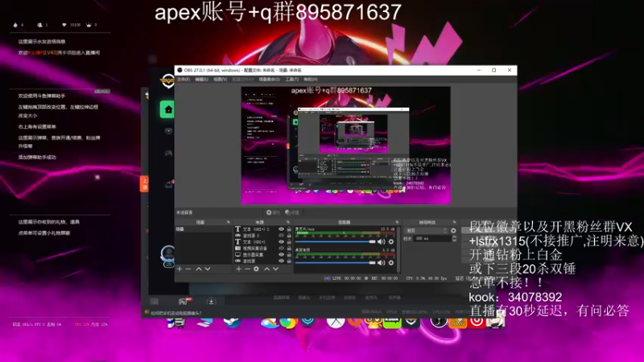
Task: Toggle visibility of the third-row text source
Action: point(281,242)
